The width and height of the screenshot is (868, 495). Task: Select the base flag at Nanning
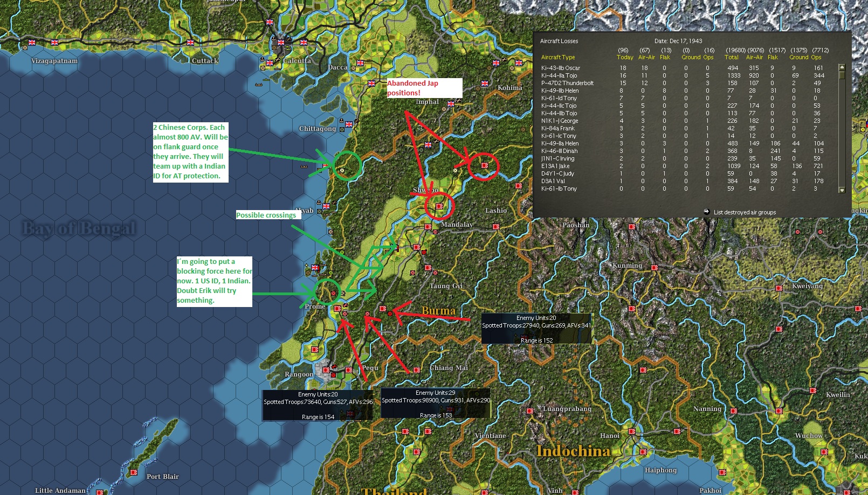pyautogui.click(x=733, y=411)
